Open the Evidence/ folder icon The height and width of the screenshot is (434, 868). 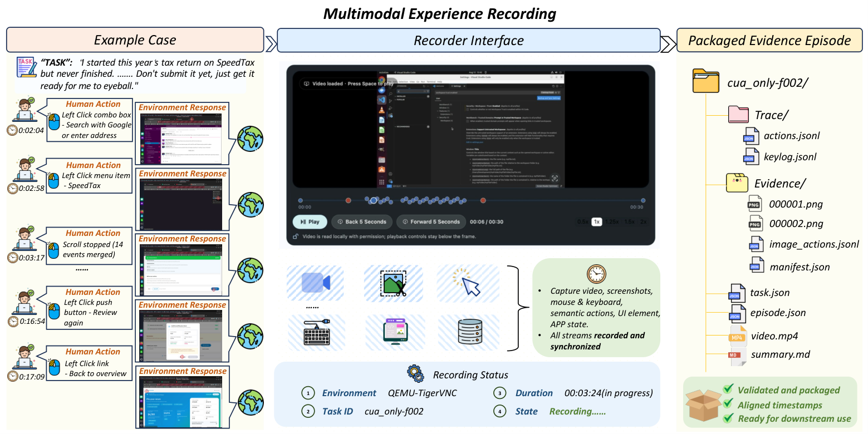click(738, 183)
